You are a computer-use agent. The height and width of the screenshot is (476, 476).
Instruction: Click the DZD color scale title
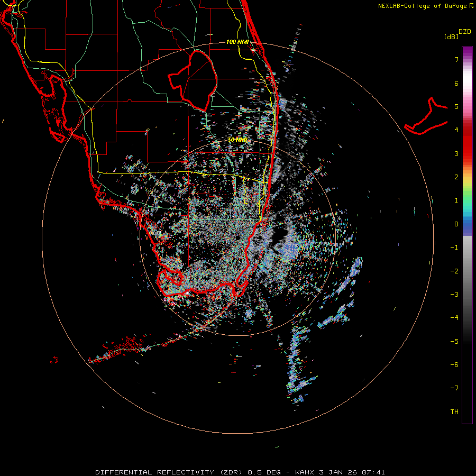[465, 32]
